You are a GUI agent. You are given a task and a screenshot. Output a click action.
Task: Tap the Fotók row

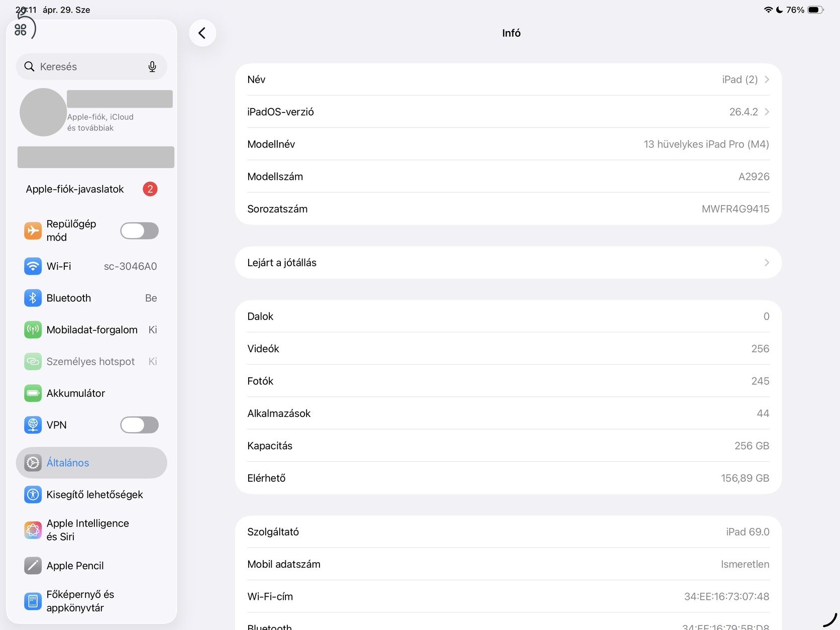[x=508, y=381]
